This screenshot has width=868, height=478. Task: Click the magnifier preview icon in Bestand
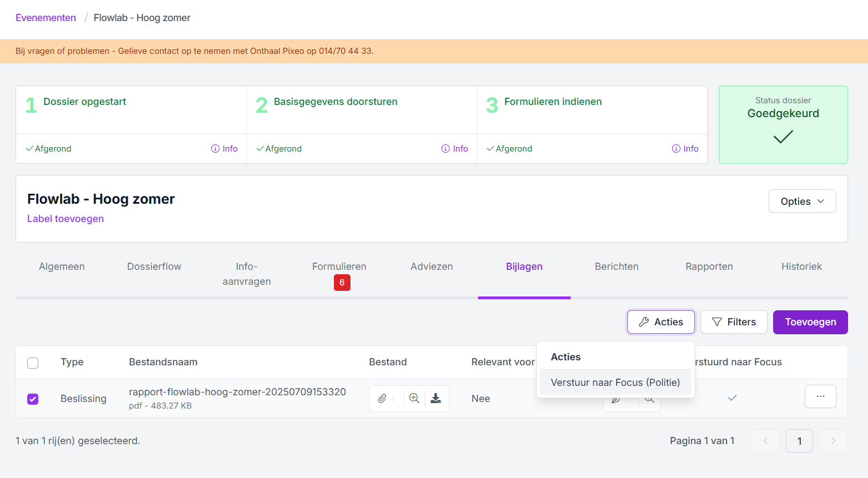tap(414, 399)
